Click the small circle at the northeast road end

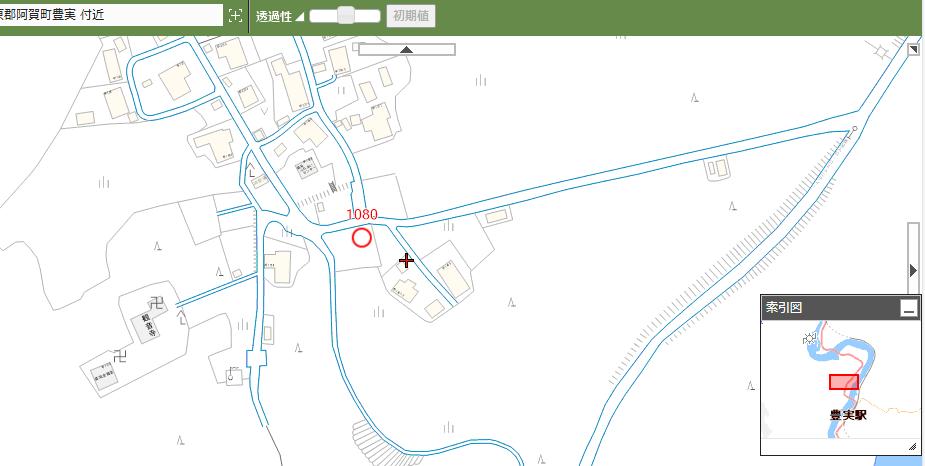[x=854, y=129]
